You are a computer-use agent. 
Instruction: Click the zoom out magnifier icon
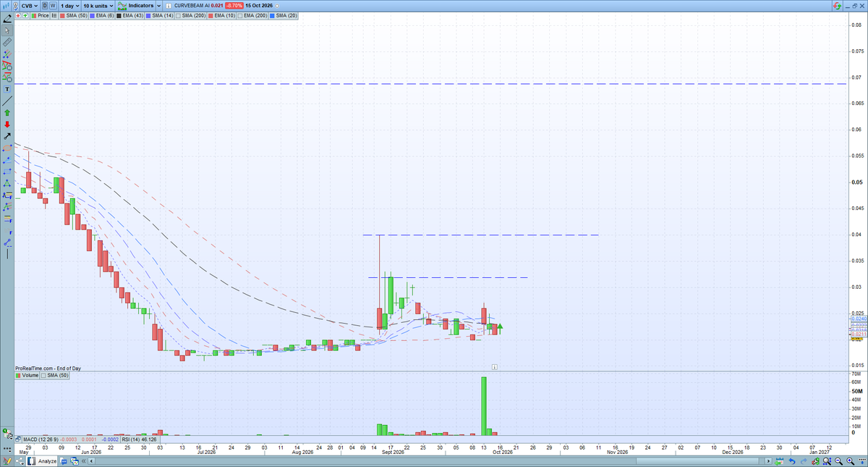[838, 461]
